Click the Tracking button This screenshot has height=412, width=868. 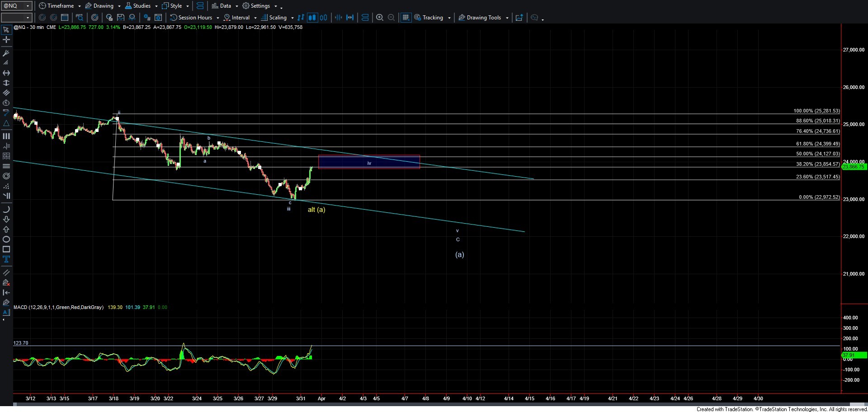[x=433, y=18]
